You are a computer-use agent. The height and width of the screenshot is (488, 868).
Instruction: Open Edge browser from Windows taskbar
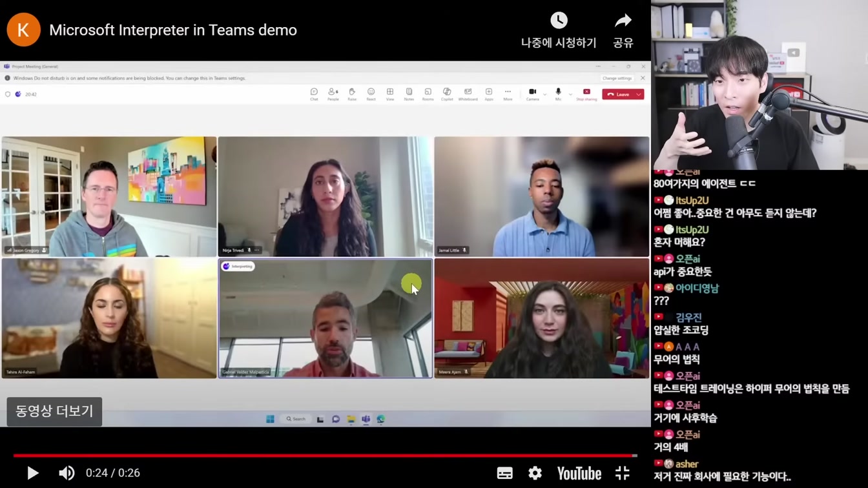pos(381,419)
